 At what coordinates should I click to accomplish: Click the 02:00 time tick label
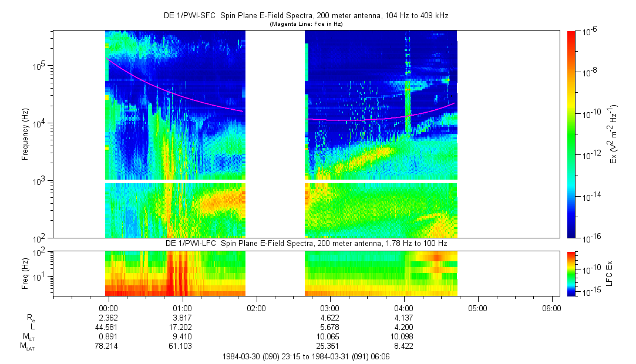point(256,308)
